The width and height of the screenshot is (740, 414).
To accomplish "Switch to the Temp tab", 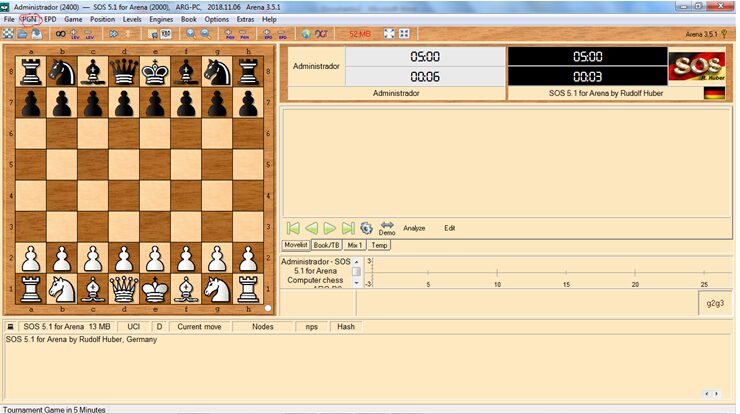I will pos(379,245).
